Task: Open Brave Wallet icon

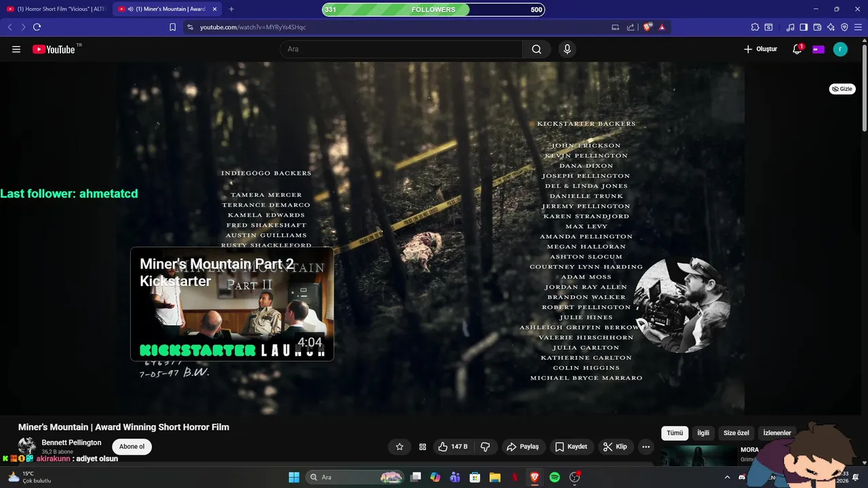Action: point(817,27)
